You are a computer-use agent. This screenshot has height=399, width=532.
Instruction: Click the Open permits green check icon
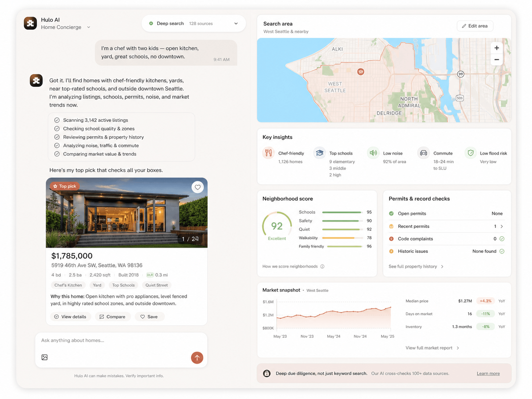pos(391,214)
